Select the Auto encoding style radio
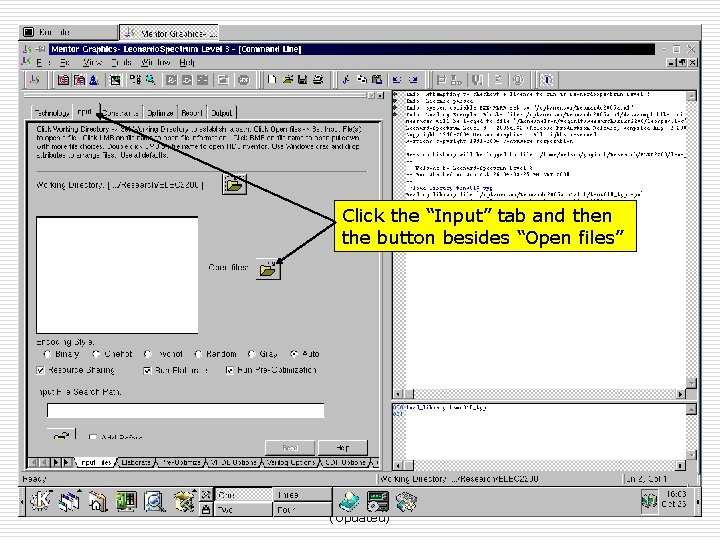The image size is (720, 540). (294, 354)
